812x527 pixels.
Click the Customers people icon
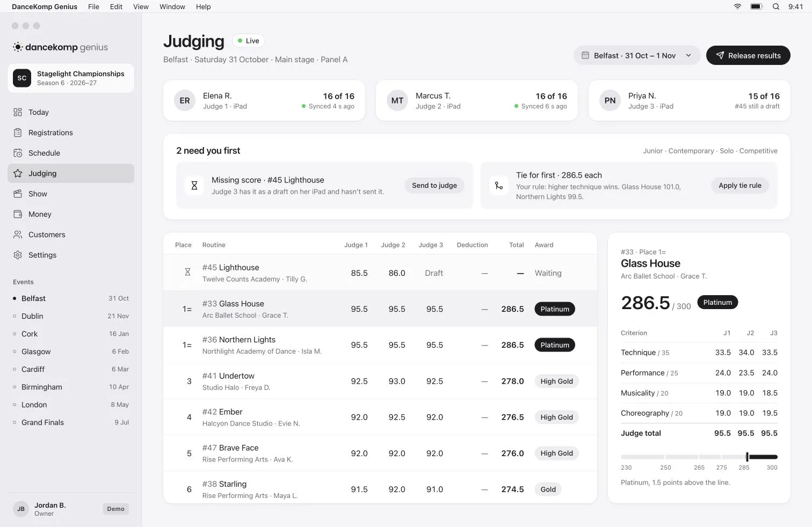coord(18,235)
